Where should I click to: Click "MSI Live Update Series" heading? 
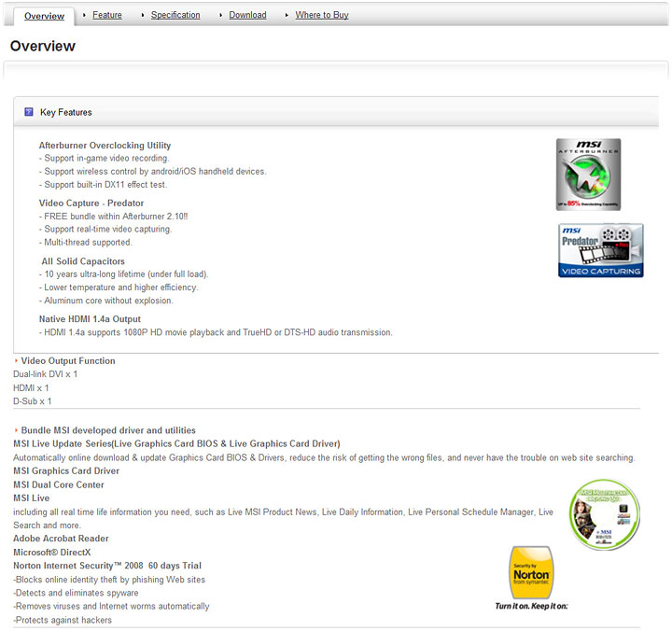click(x=176, y=443)
